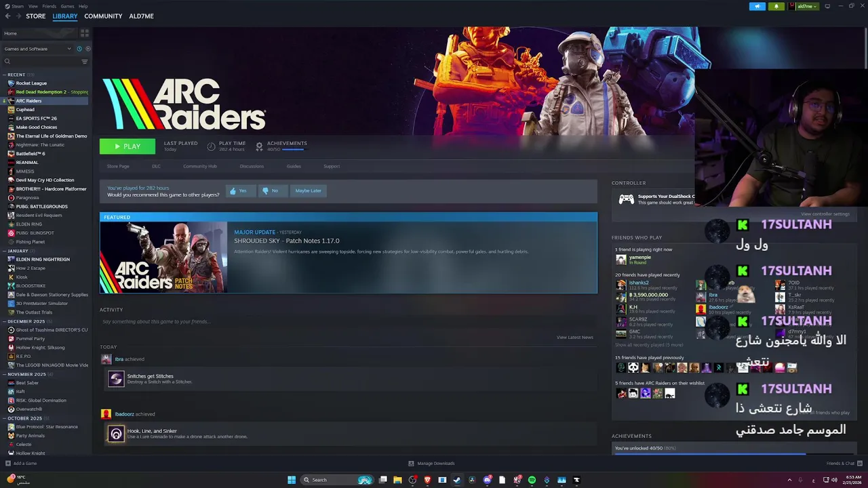Image resolution: width=868 pixels, height=488 pixels.
Task: Open the ald7me account dropdown
Action: pos(804,6)
